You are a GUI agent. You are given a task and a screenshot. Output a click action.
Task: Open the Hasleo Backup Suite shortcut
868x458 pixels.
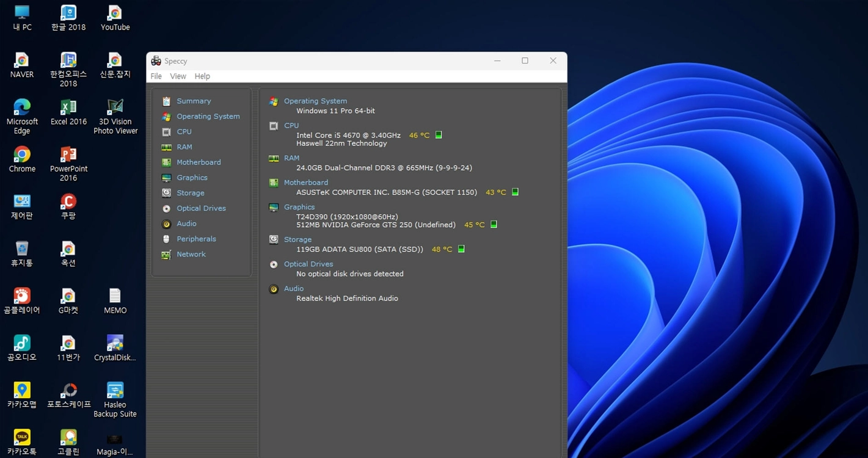(115, 400)
